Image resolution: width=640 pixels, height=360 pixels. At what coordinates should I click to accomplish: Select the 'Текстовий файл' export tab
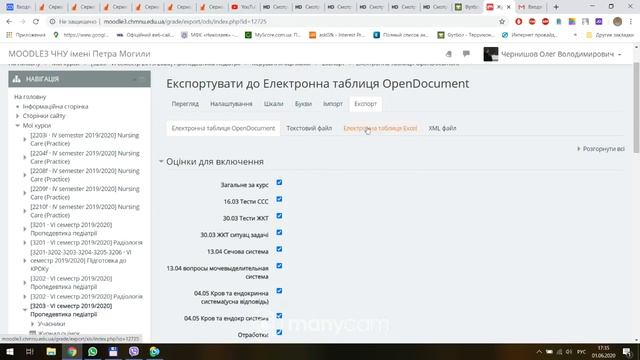pos(309,128)
